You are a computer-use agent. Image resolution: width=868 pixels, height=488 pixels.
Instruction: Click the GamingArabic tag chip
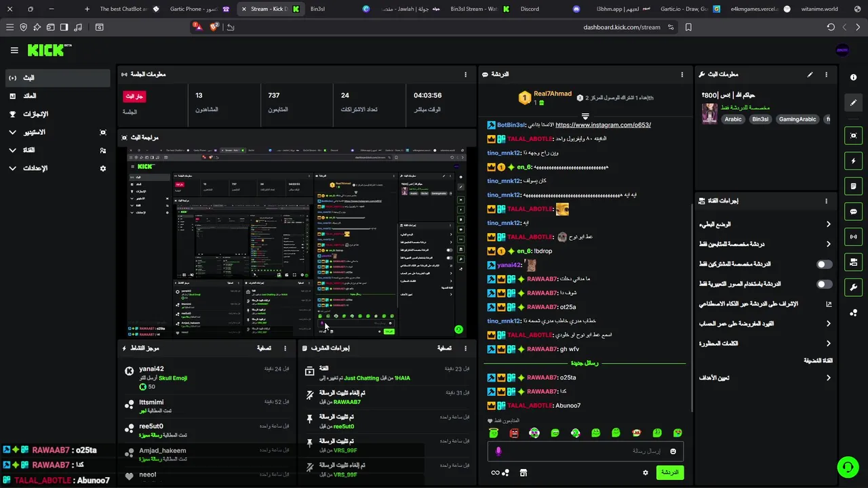(797, 119)
